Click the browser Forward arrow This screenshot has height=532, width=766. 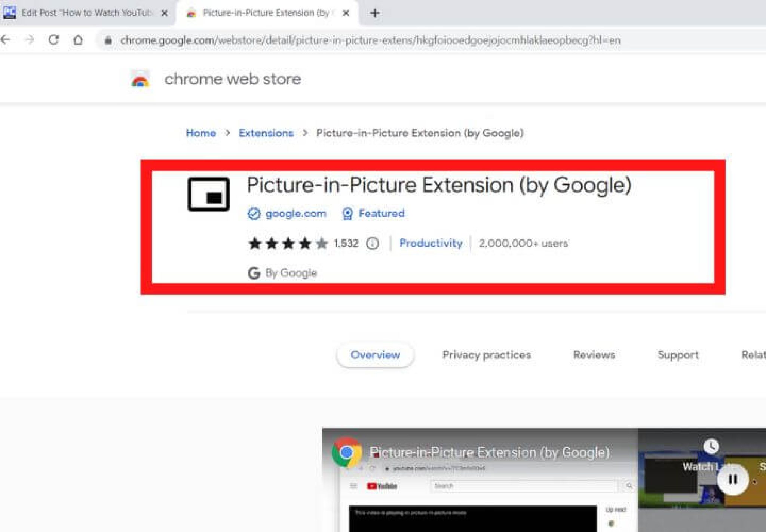(x=30, y=40)
